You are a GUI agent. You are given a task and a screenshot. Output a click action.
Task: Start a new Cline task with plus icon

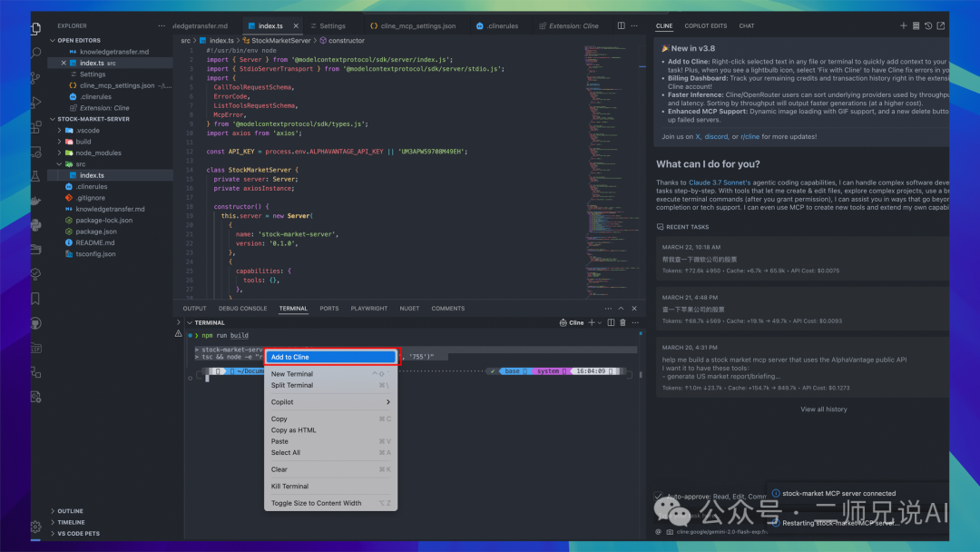[x=903, y=25]
